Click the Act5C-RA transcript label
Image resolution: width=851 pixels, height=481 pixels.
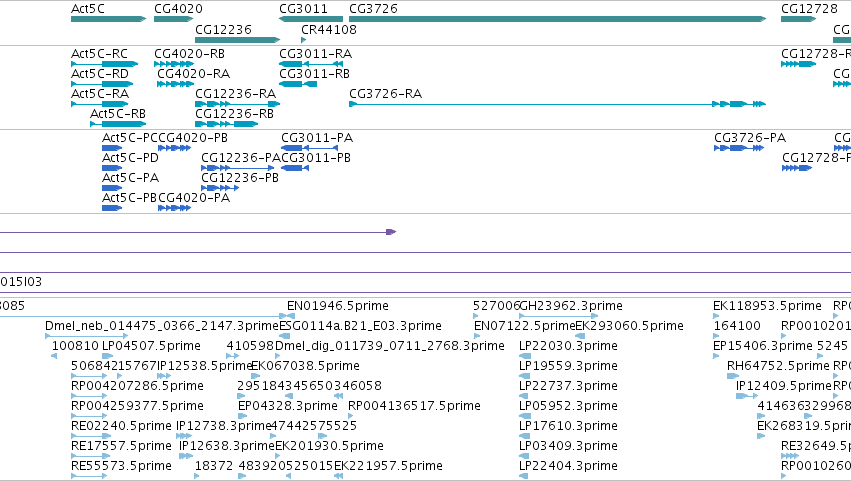click(x=100, y=93)
